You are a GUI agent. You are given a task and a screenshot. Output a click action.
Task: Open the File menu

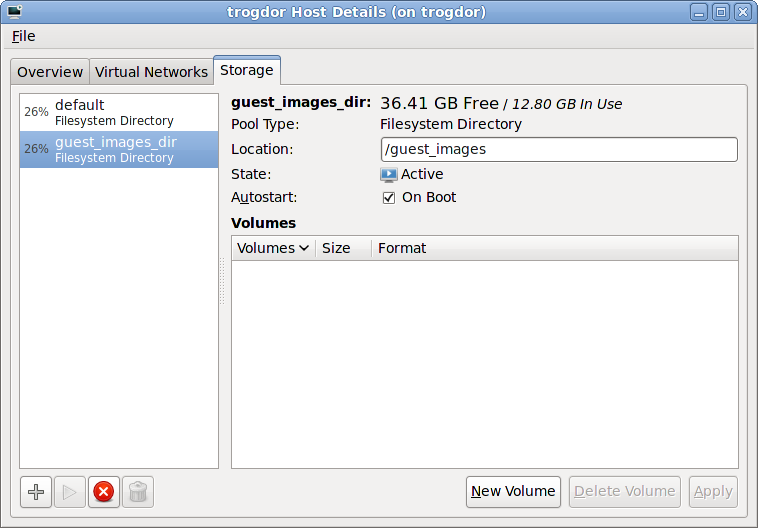coord(23,36)
